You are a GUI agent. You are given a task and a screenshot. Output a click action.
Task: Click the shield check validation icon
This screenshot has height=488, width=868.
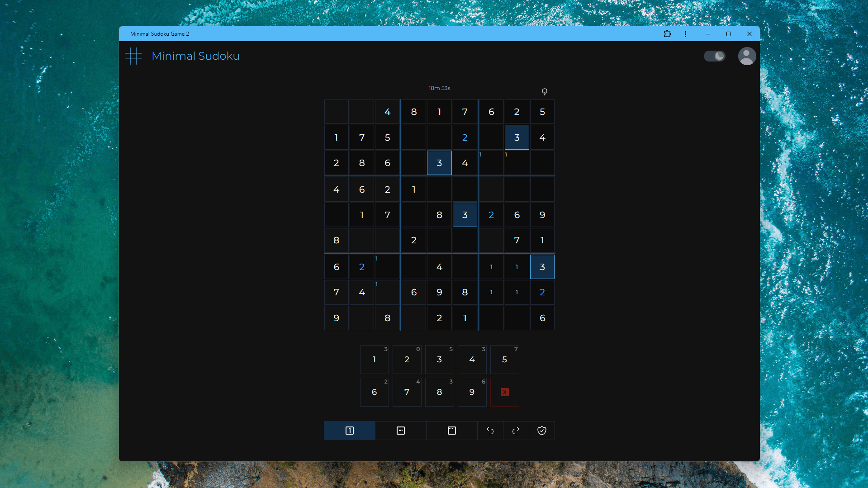[541, 431]
